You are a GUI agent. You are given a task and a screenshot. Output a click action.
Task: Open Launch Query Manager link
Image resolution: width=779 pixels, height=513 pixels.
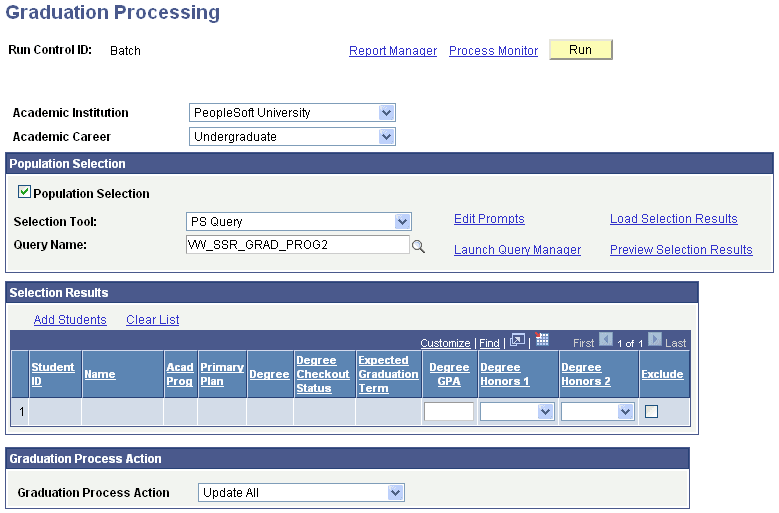[x=518, y=250]
